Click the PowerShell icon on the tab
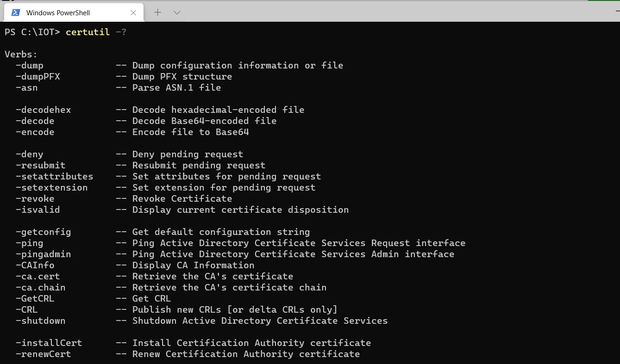 [x=15, y=12]
